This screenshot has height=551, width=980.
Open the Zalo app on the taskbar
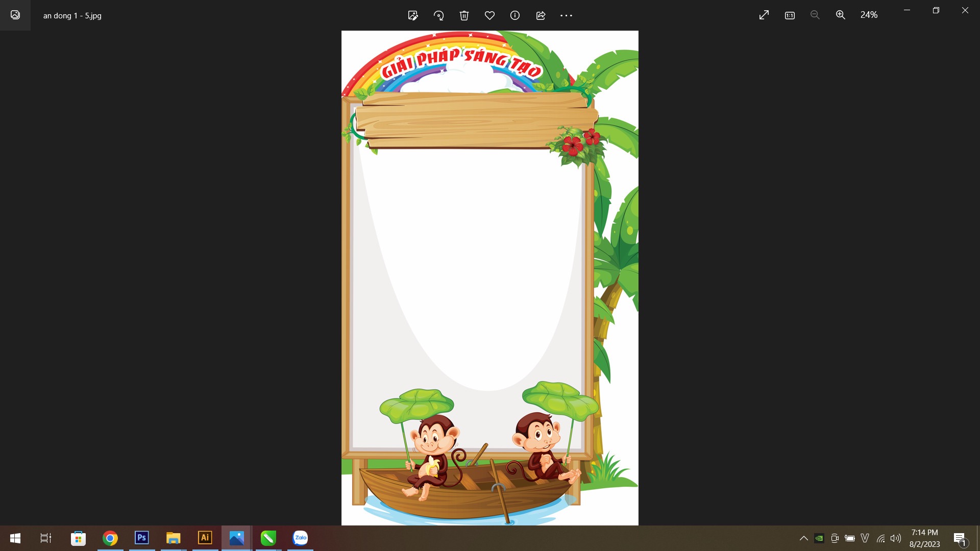click(300, 538)
